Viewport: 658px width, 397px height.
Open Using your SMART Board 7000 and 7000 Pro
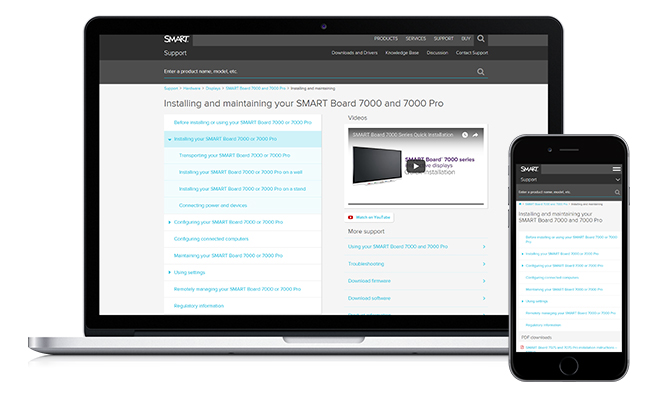click(x=398, y=247)
